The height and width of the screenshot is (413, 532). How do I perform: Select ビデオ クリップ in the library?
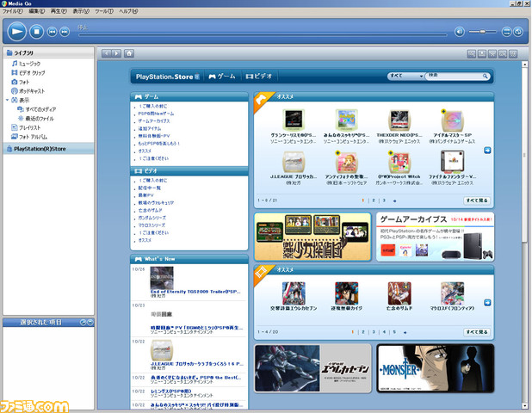(28, 72)
